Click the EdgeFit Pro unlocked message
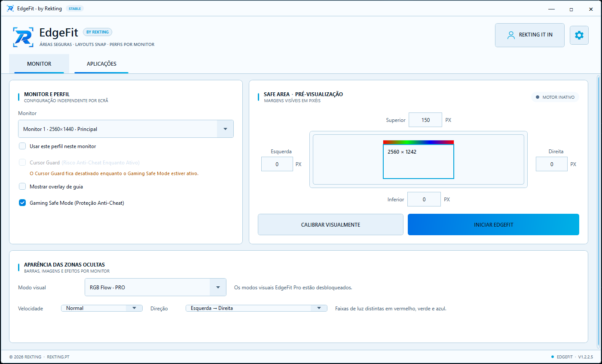Image resolution: width=602 pixels, height=364 pixels. pyautogui.click(x=293, y=288)
